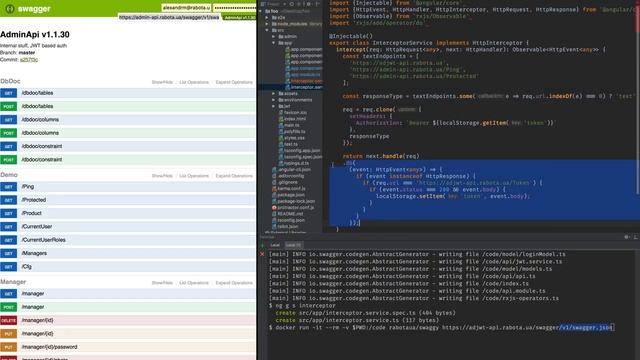Expand the environments folder arrow
This screenshot has height=360, width=640.
(273, 100)
